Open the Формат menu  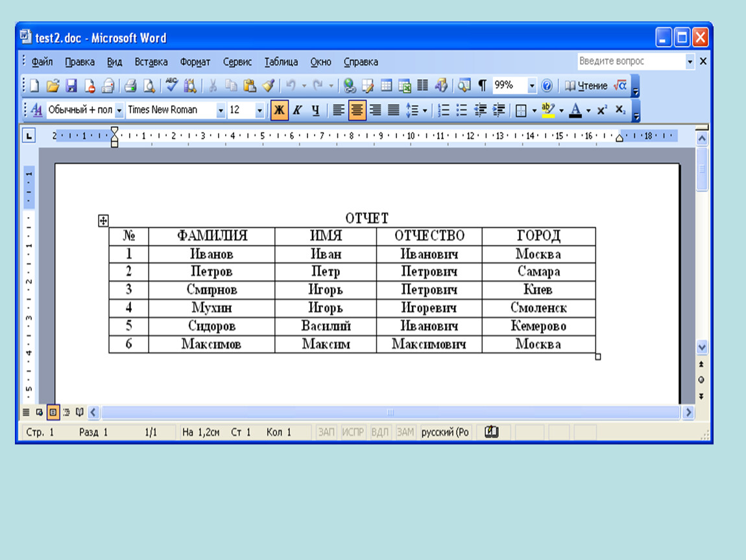(195, 62)
